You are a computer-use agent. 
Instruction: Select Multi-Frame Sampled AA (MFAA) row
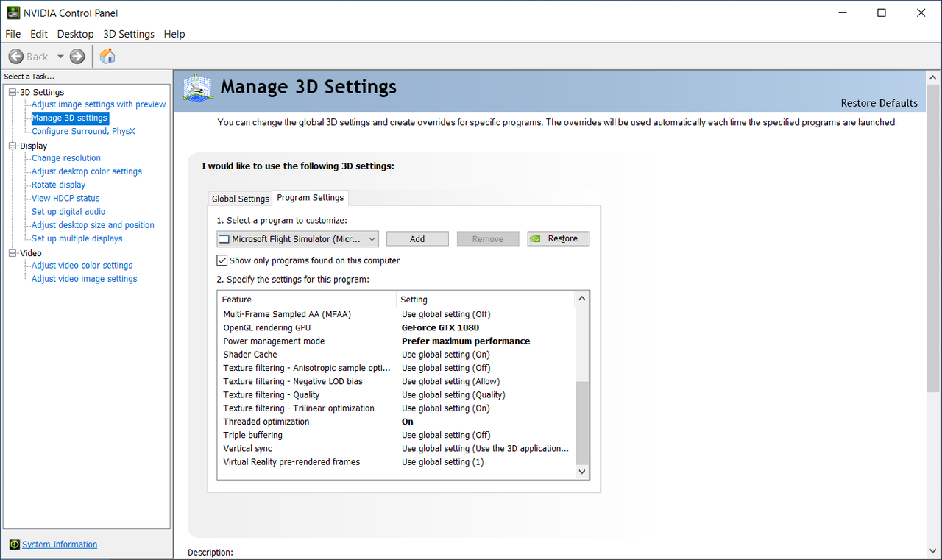(x=396, y=314)
